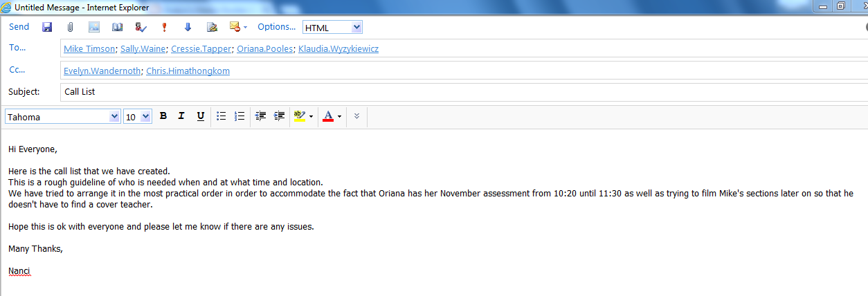Decrease the paragraph indent
Viewport: 868px width, 296px height.
pyautogui.click(x=261, y=116)
